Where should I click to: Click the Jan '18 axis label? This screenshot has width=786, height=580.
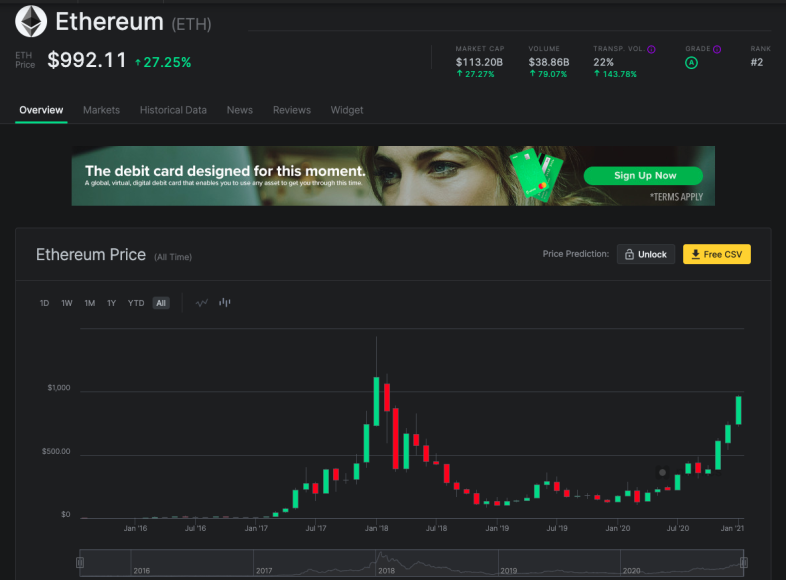pyautogui.click(x=376, y=528)
